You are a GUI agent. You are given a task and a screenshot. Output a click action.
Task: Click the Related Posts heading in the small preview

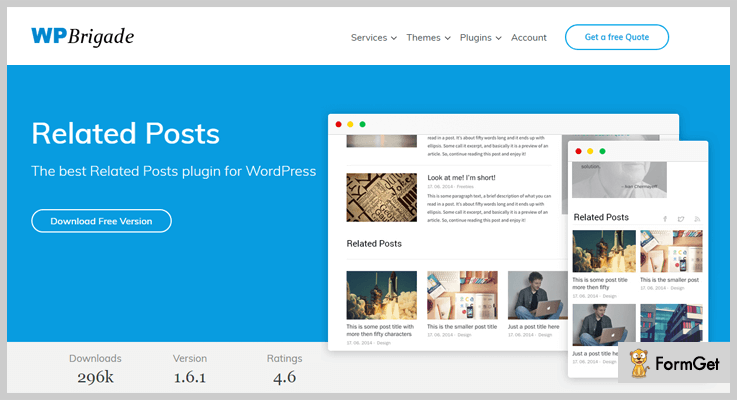tap(601, 217)
